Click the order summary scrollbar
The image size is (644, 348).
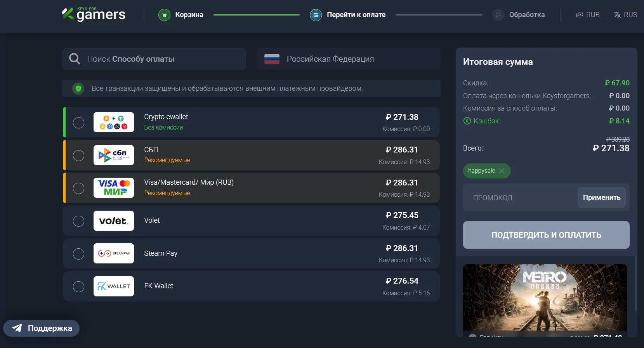tap(636, 283)
